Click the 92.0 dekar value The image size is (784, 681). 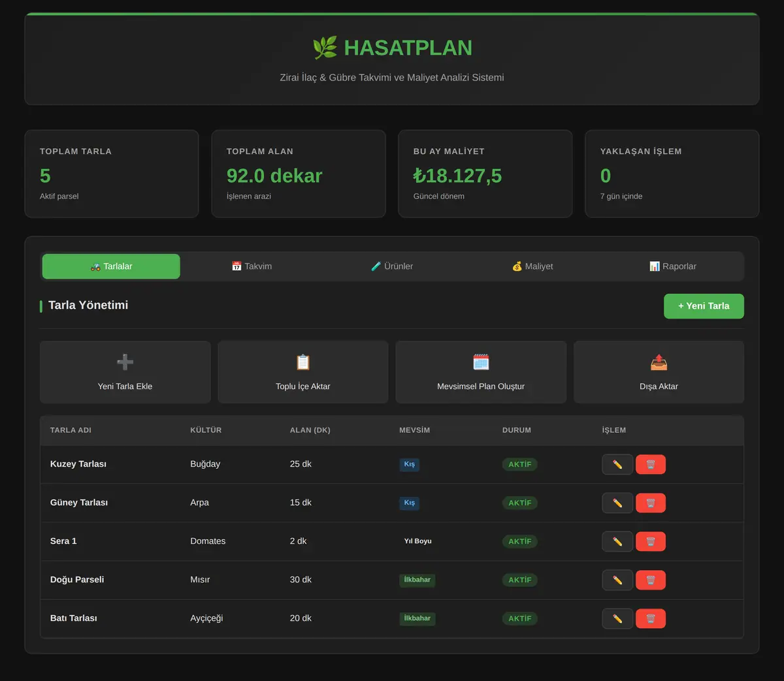274,176
